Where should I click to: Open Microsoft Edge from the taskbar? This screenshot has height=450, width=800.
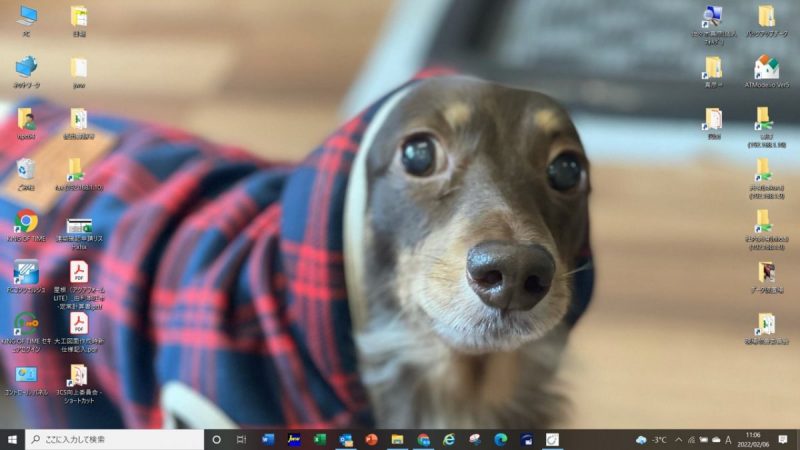[x=501, y=439]
